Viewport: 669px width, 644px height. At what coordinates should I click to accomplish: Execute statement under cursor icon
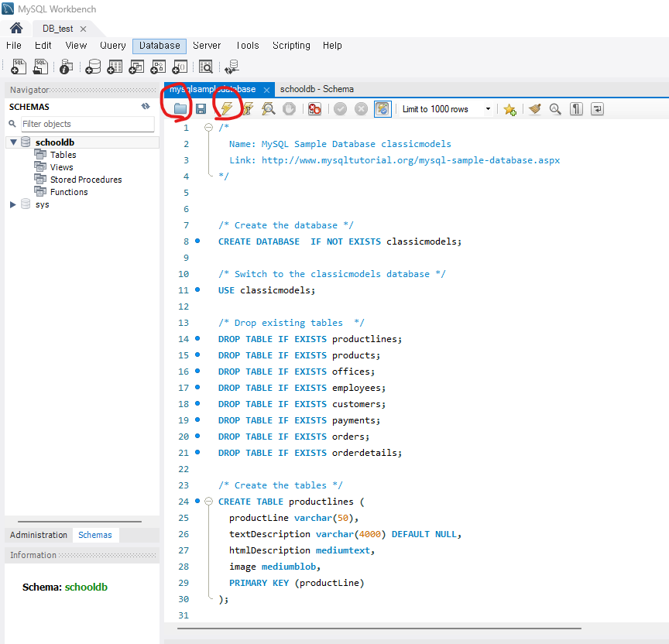tap(248, 109)
